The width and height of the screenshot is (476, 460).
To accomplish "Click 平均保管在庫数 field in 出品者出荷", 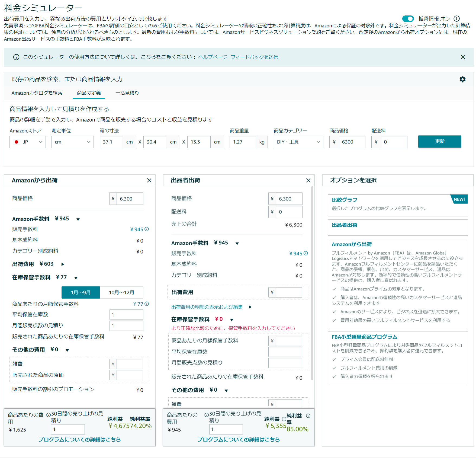I will pos(285,352).
